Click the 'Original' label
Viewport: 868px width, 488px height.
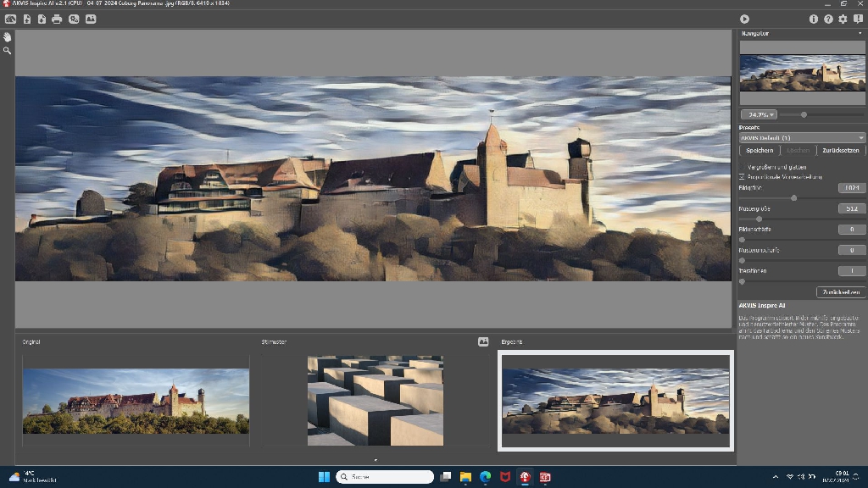click(x=31, y=342)
